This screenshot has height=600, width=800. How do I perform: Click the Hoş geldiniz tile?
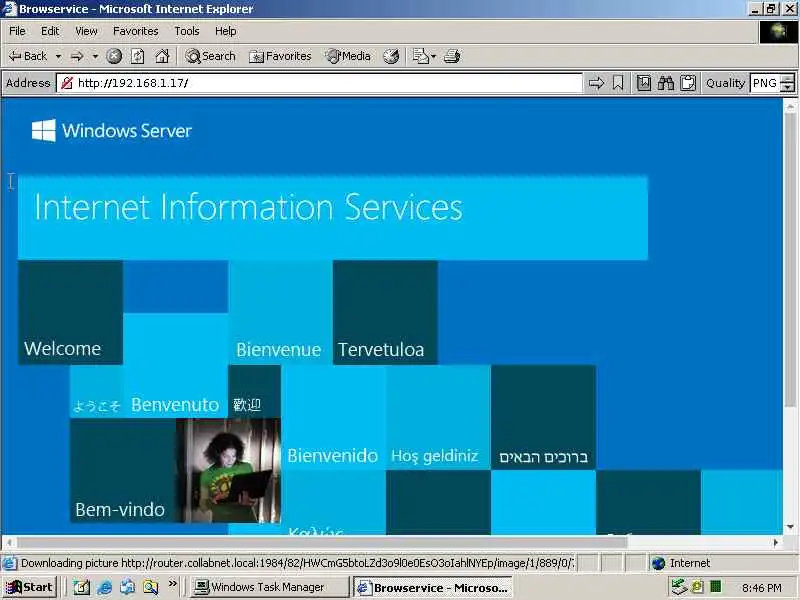tap(438, 417)
